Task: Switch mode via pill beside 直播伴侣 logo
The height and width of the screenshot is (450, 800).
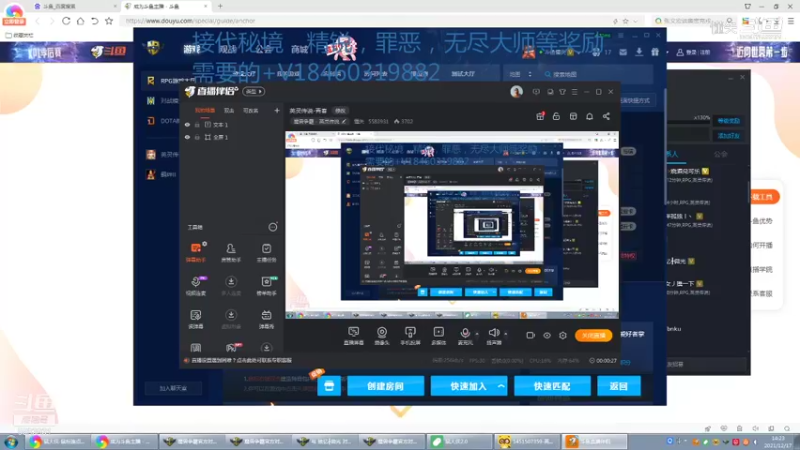Action: coord(254,92)
